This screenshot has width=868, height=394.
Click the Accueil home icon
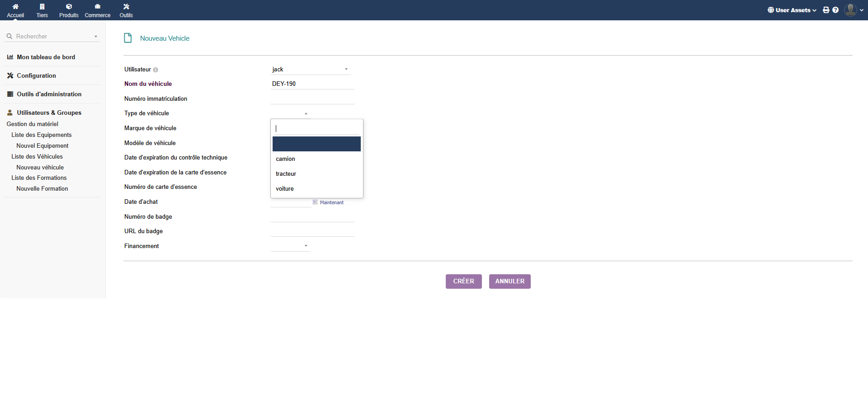15,7
